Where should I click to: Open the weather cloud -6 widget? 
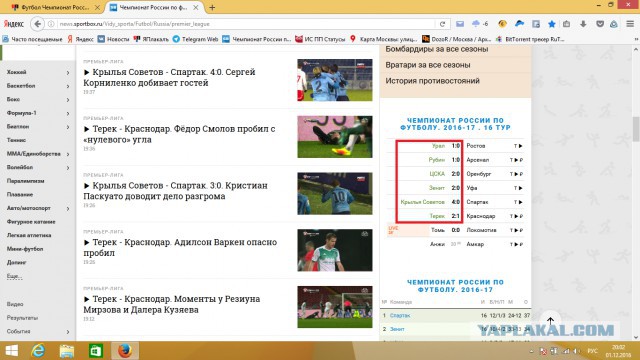click(x=480, y=24)
